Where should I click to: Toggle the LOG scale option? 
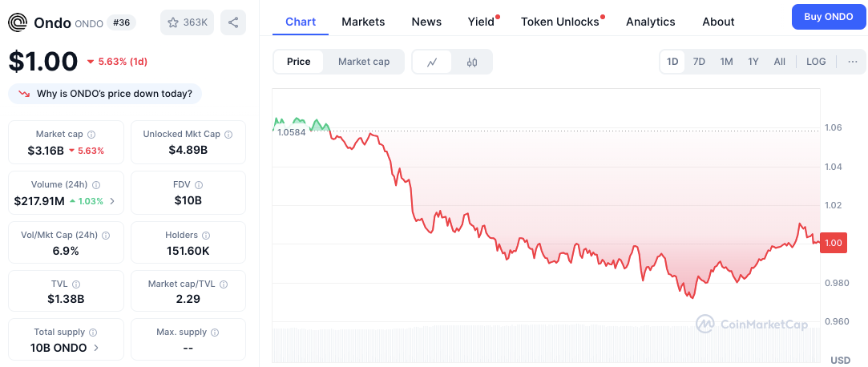tap(816, 62)
